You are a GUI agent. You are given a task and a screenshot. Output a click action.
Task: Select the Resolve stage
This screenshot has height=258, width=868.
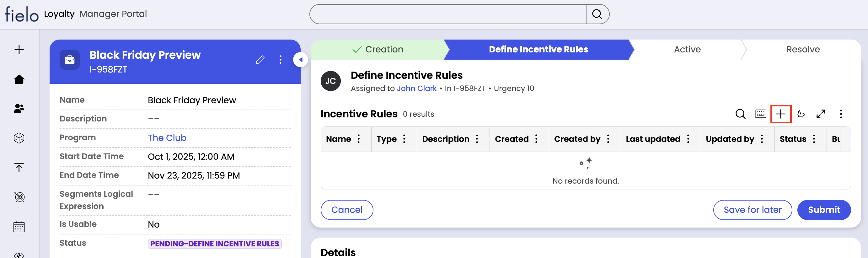[803, 50]
